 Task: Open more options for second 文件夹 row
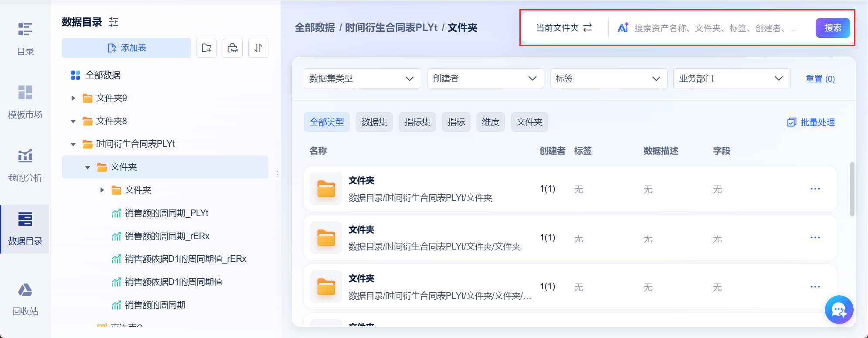point(815,237)
